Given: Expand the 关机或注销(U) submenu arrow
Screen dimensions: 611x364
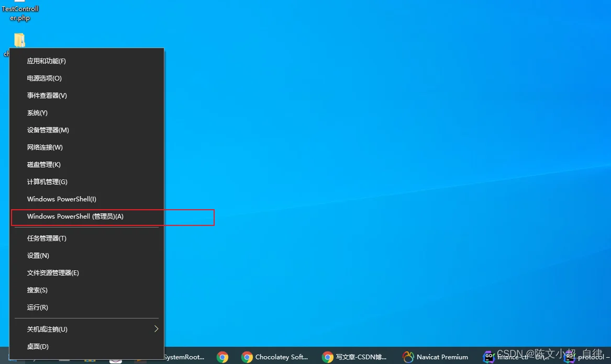Looking at the screenshot, I should 156,329.
